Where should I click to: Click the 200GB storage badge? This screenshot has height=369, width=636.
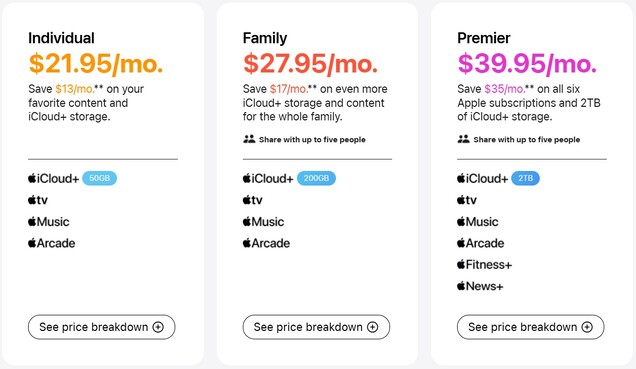tap(316, 178)
